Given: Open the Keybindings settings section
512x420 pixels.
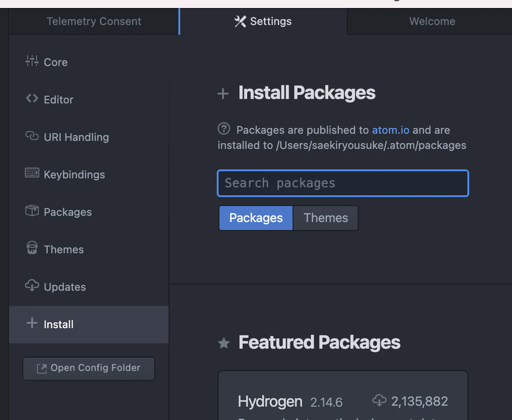Looking at the screenshot, I should coord(74,174).
